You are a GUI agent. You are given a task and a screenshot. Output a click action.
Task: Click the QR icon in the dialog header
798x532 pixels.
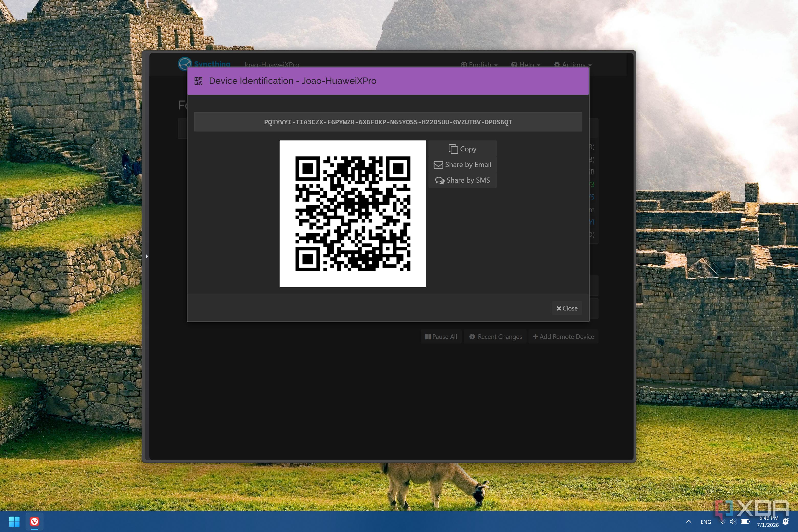[x=198, y=81]
